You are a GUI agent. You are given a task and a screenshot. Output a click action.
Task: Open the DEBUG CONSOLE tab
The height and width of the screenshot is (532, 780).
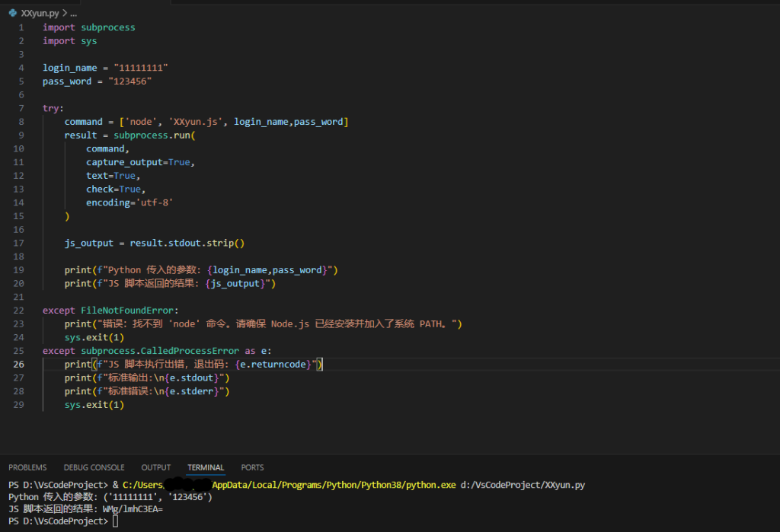click(x=94, y=467)
